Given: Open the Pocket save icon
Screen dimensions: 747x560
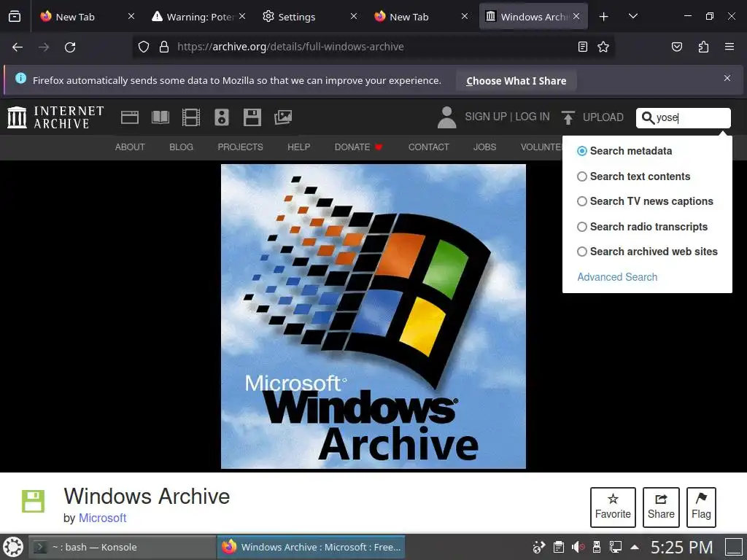Looking at the screenshot, I should coord(676,47).
